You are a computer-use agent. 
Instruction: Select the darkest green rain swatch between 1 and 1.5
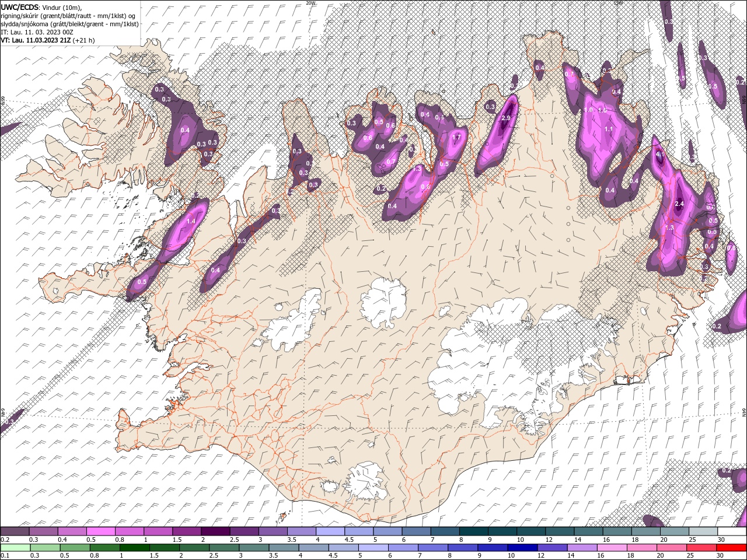134,548
